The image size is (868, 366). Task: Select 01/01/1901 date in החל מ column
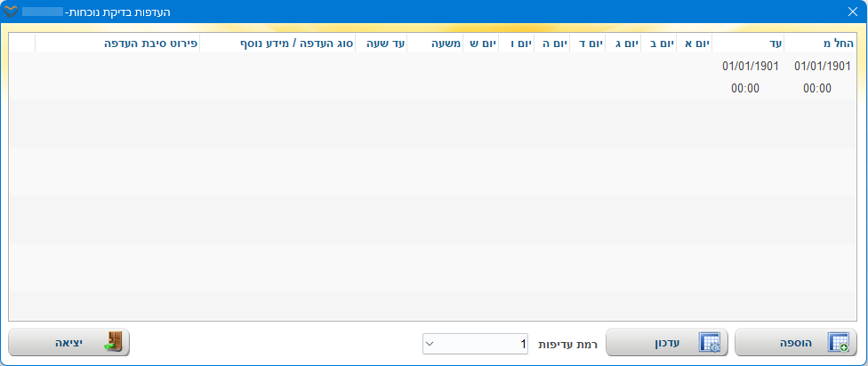coord(822,66)
